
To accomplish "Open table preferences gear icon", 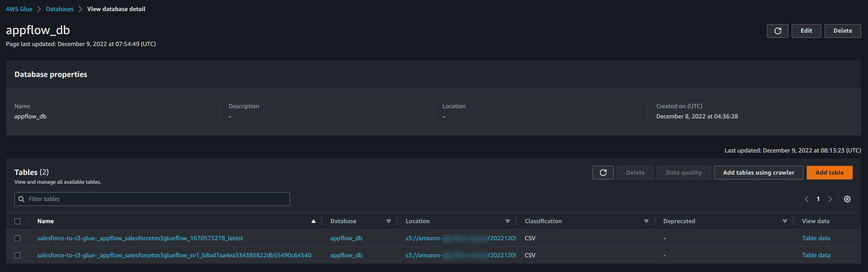I will 847,199.
